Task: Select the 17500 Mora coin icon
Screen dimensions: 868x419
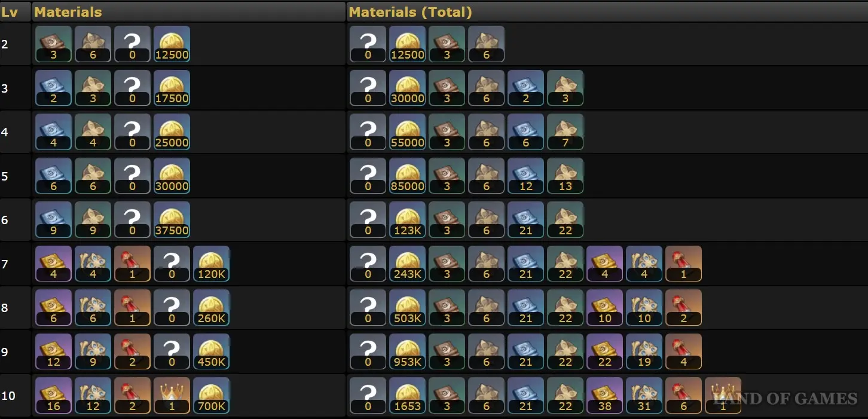Action: coord(172,88)
